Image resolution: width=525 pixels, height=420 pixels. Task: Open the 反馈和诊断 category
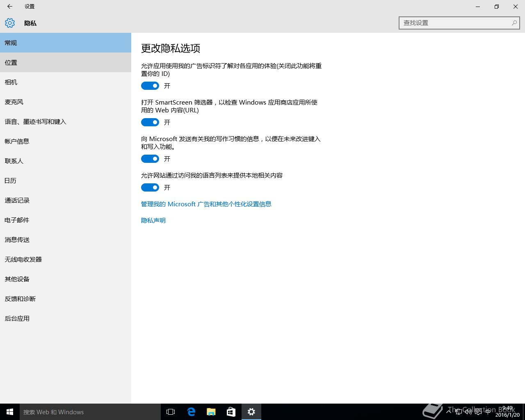pos(66,299)
